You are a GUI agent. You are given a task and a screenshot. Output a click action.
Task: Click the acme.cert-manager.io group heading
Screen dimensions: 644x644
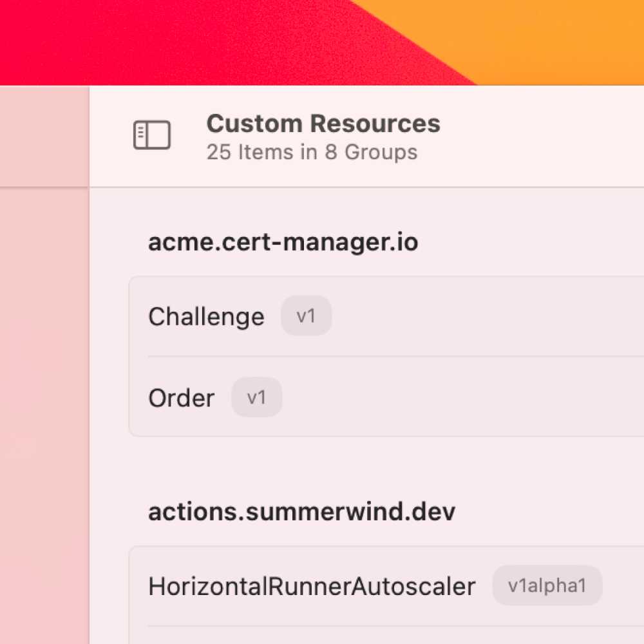click(x=283, y=242)
